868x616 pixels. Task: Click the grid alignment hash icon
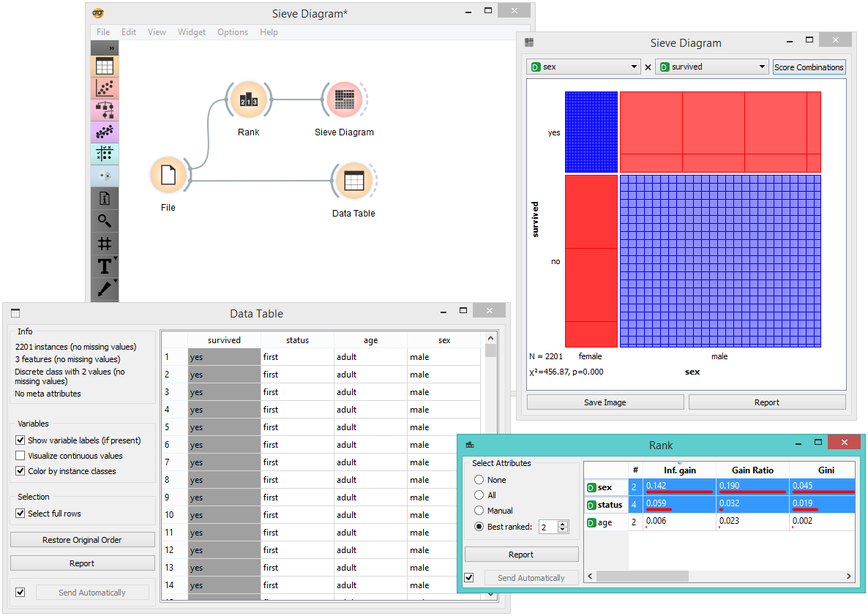[x=105, y=244]
